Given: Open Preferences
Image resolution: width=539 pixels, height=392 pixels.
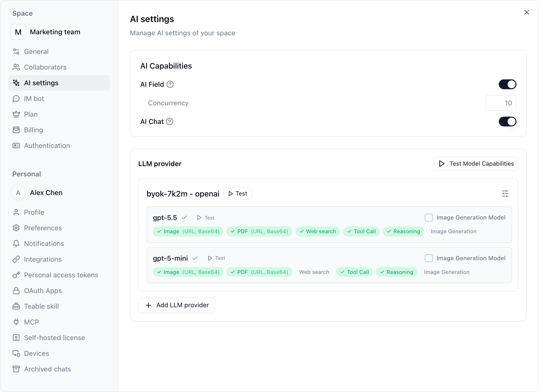Looking at the screenshot, I should tap(59, 228).
